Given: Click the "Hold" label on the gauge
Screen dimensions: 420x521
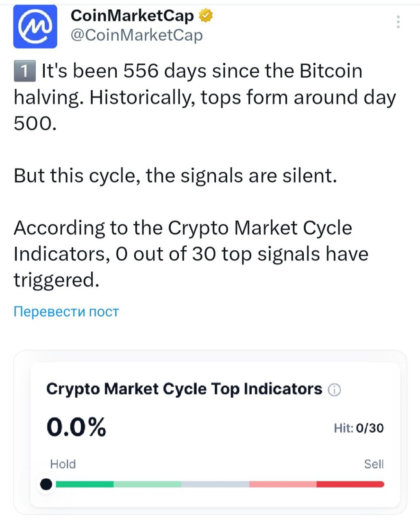Looking at the screenshot, I should click(63, 464).
